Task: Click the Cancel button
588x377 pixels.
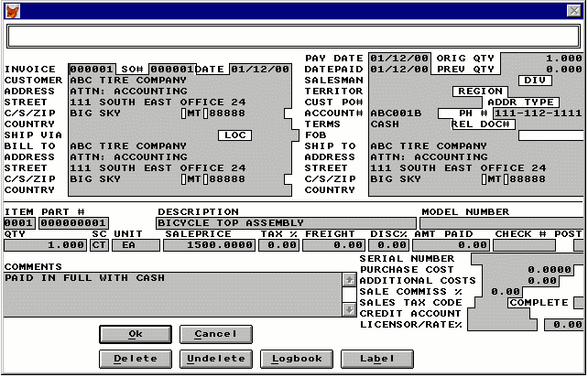Action: pyautogui.click(x=215, y=334)
